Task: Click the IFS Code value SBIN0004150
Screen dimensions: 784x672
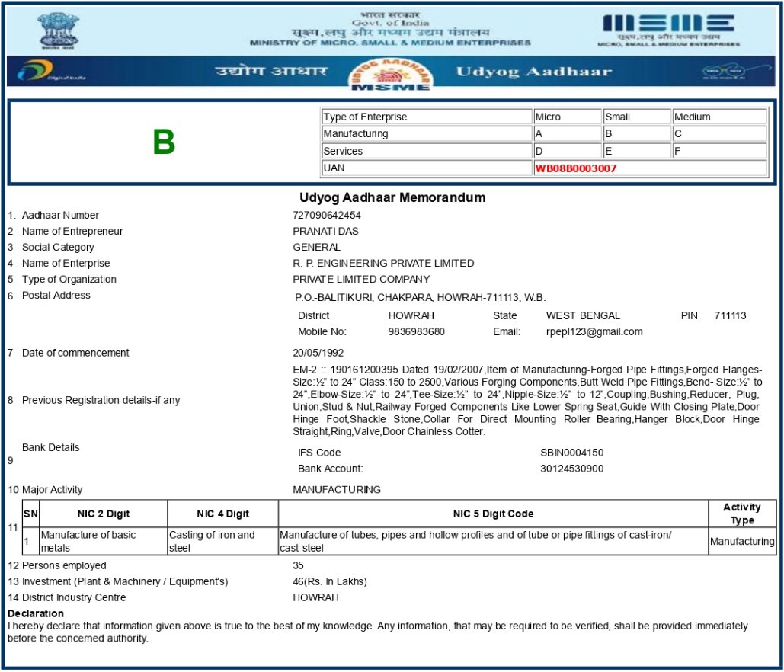Action: coord(571,453)
